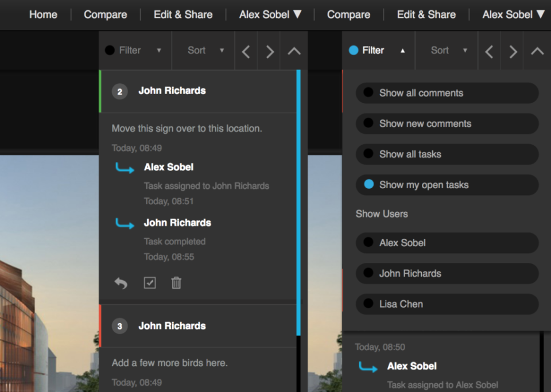Image resolution: width=551 pixels, height=392 pixels.
Task: Open the Home menu item
Action: coord(43,14)
